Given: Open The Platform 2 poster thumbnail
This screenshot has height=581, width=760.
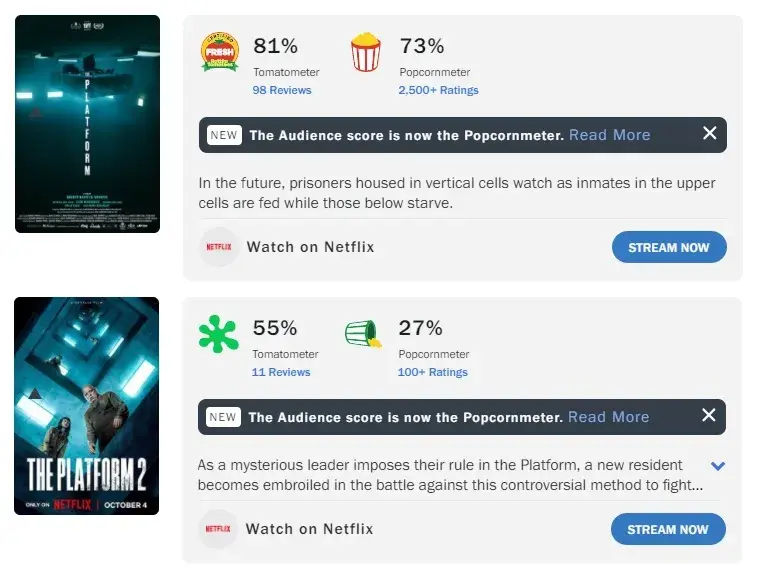Looking at the screenshot, I should (x=86, y=406).
